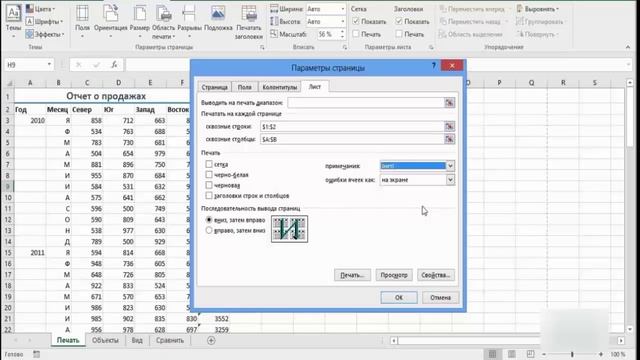Open the примечания dropdown
The image size is (640, 360).
[450, 166]
